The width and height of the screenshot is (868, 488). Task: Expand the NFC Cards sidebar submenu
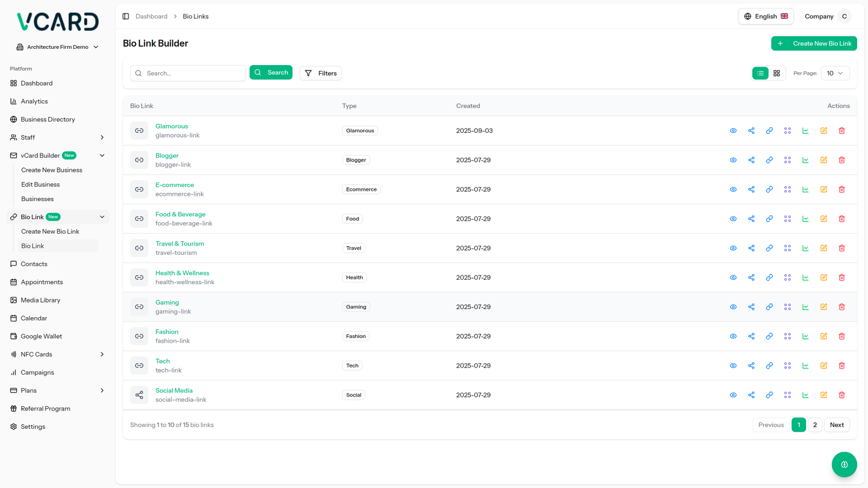(102, 355)
